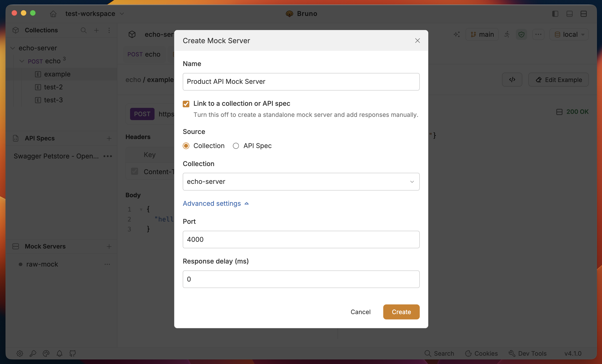Open the local environment dropdown
The height and width of the screenshot is (364, 602).
click(569, 34)
